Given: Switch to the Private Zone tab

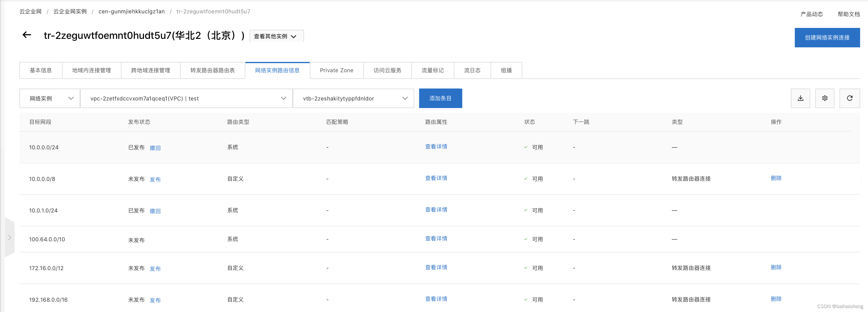Looking at the screenshot, I should (x=337, y=70).
